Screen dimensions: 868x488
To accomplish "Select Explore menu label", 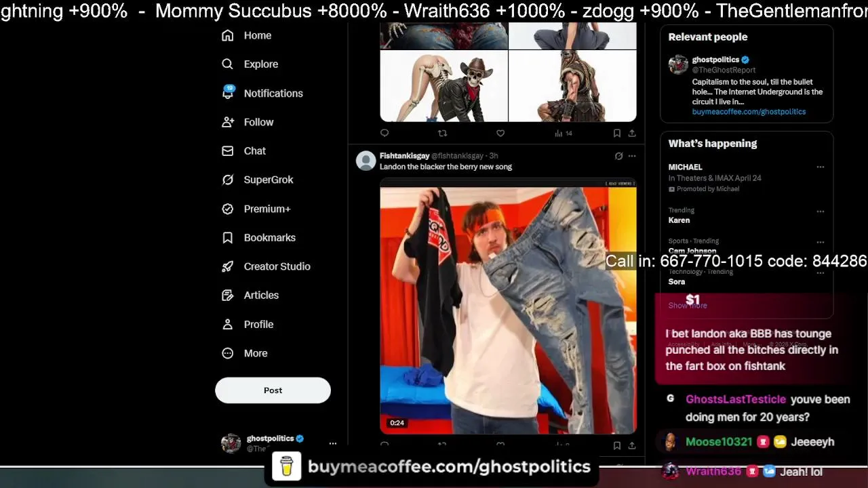I will point(261,64).
